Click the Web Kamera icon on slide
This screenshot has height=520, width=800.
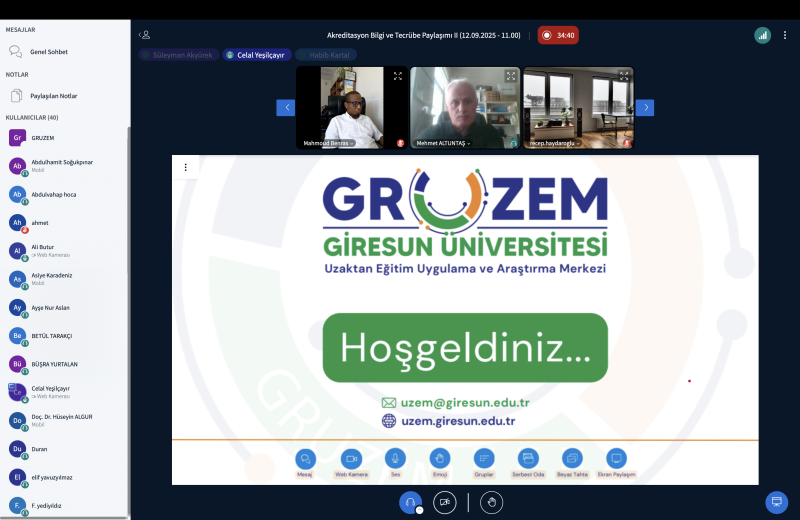pyautogui.click(x=351, y=459)
